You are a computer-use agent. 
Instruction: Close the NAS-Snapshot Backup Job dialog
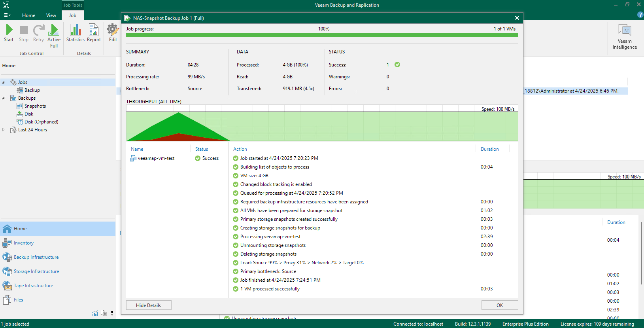[517, 18]
